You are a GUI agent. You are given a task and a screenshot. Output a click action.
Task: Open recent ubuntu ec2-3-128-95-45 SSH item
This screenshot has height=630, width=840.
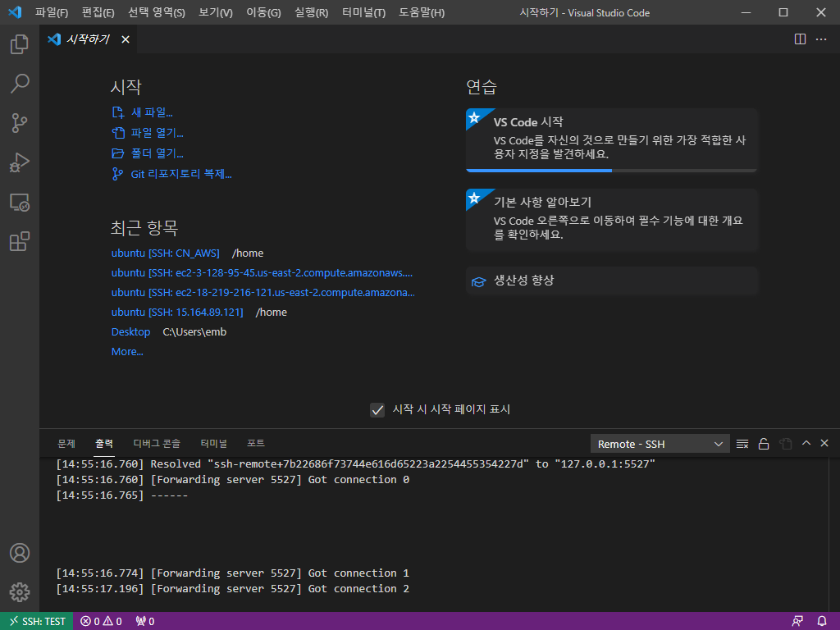262,272
